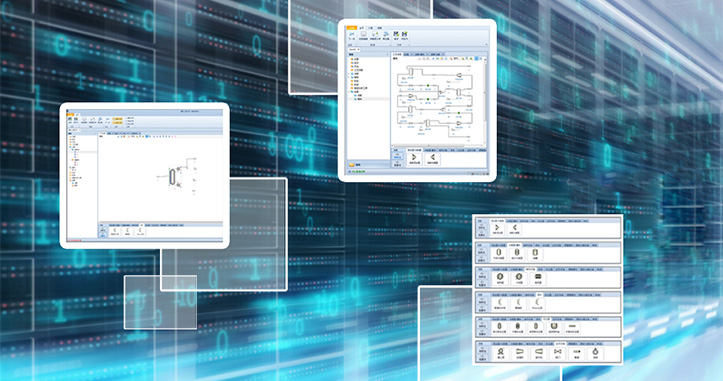The image size is (723, 381).
Task: Click the right-pointing mixer icon in the topmost stacked palette strip
Action: pos(498,228)
